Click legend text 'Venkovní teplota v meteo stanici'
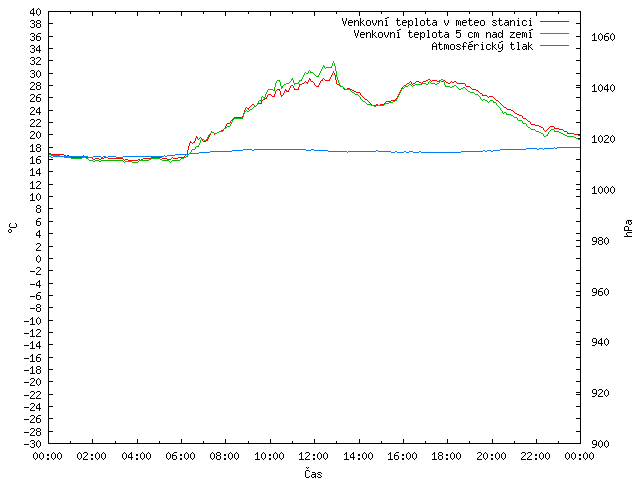 (437, 22)
